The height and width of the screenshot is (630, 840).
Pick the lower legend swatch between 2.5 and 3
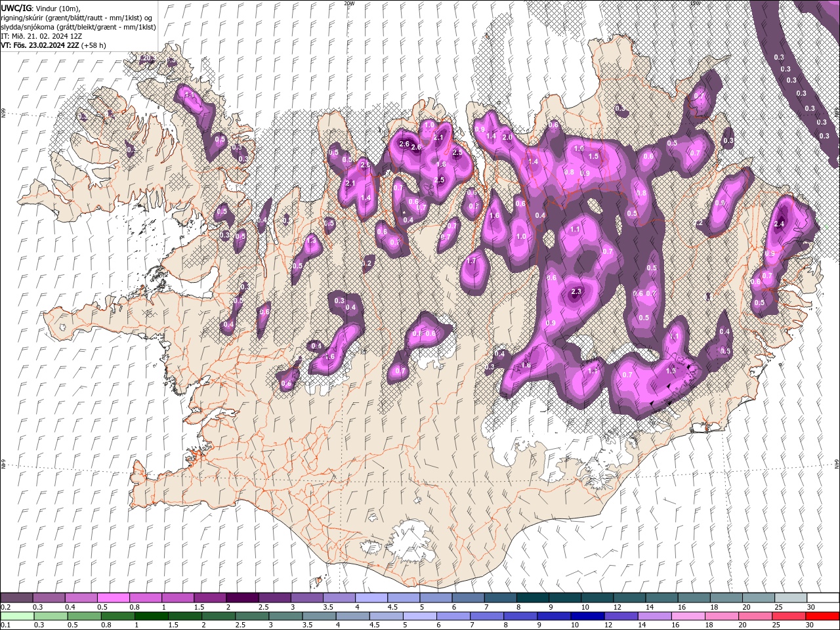[251, 616]
